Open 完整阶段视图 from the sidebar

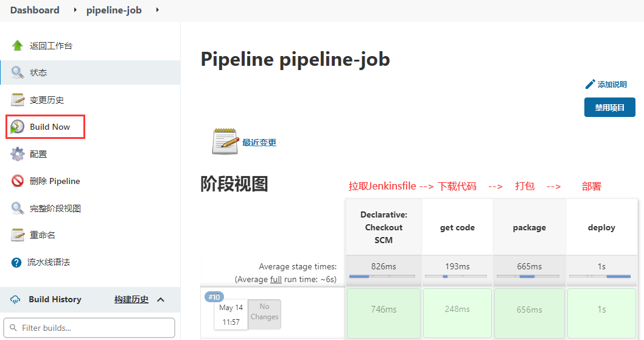[55, 208]
